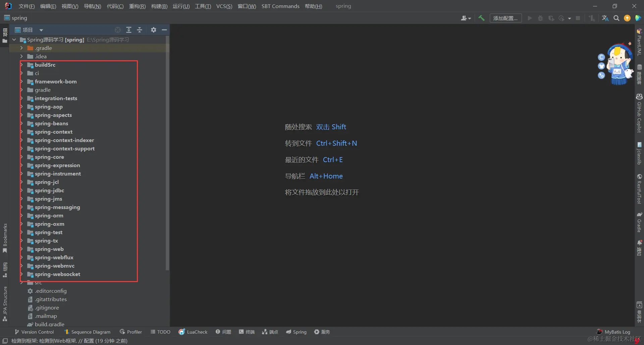Select the integration-tests module
644x345 pixels.
pos(56,98)
